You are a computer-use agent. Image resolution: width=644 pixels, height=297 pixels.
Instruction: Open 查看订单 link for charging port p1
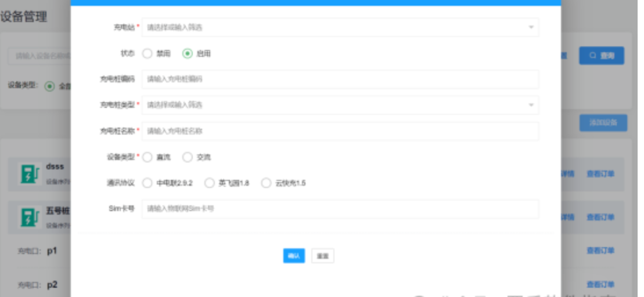(x=600, y=251)
